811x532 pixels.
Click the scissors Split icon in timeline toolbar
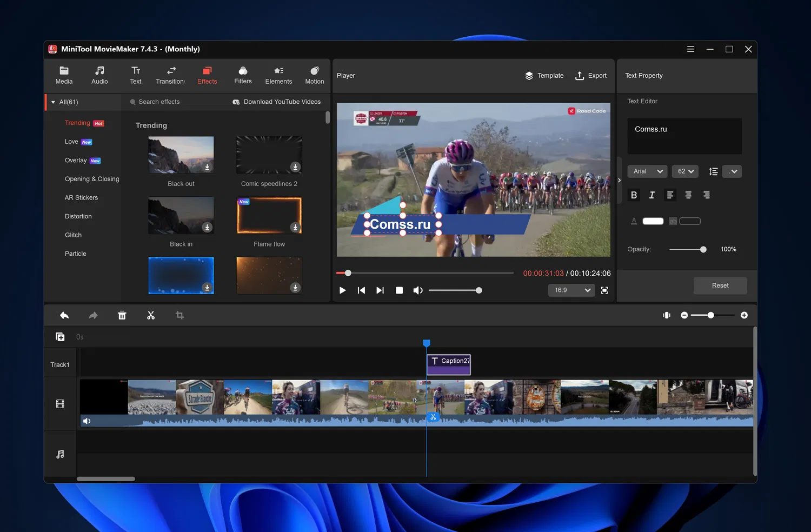click(x=151, y=315)
